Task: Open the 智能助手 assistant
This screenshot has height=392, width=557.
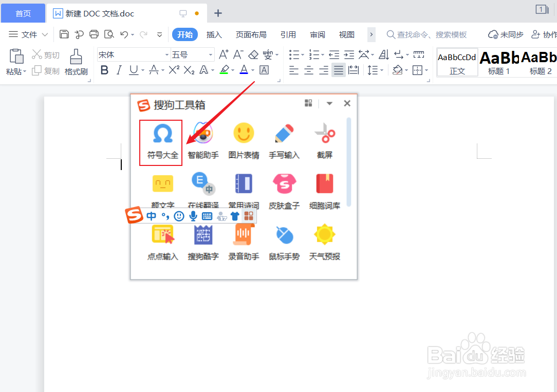Action: tap(203, 142)
